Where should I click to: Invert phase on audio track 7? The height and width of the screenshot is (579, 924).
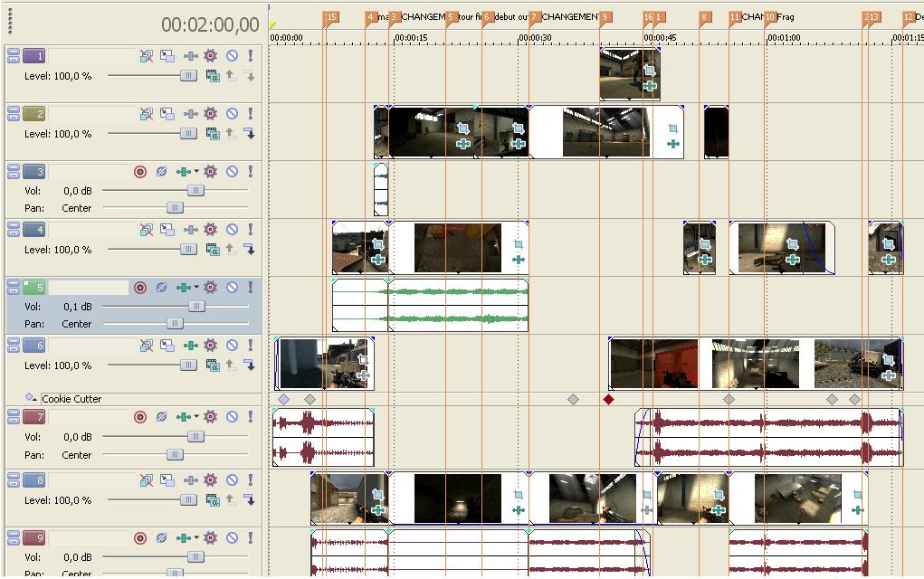point(161,418)
